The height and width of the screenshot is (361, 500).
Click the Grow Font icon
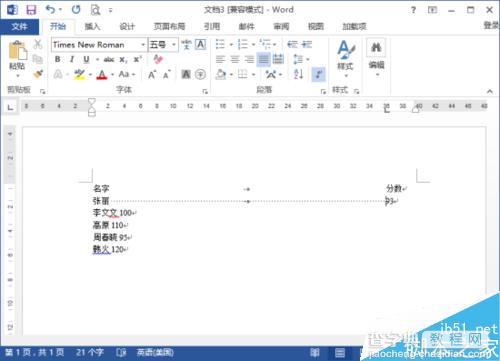(x=152, y=74)
